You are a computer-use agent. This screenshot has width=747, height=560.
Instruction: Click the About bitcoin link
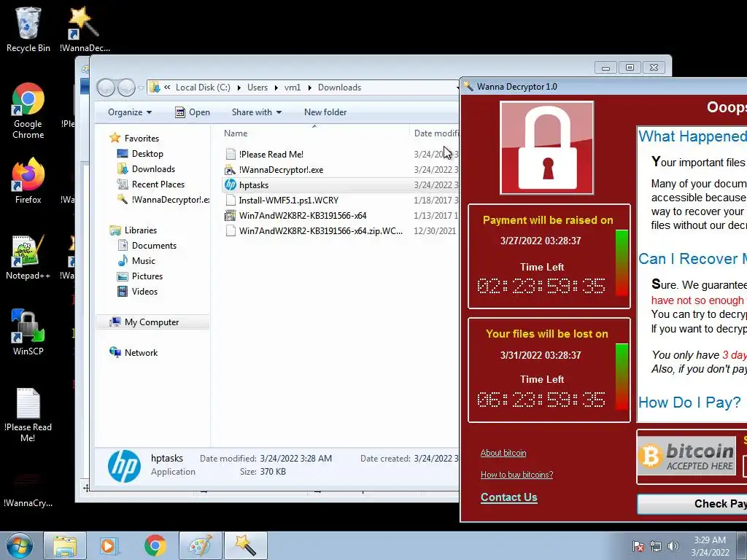pos(503,453)
